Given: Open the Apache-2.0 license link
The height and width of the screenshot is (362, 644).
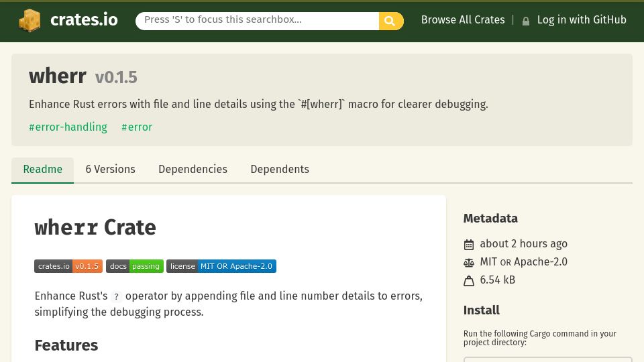Looking at the screenshot, I should coord(541,262).
